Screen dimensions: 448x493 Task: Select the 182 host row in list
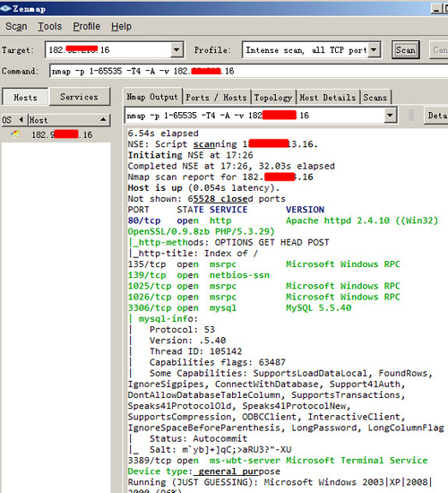point(56,134)
